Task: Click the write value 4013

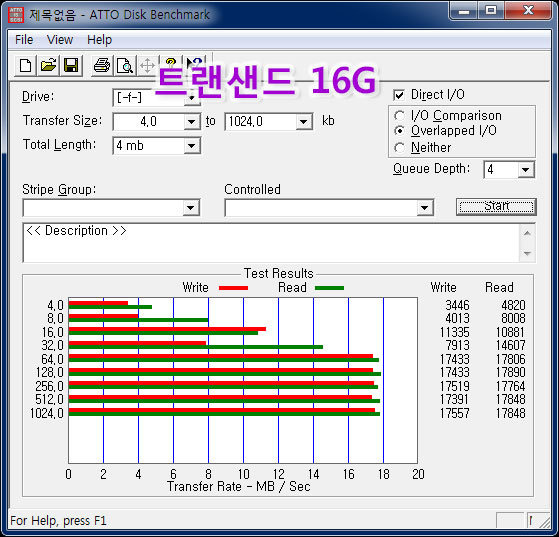Action: [457, 318]
